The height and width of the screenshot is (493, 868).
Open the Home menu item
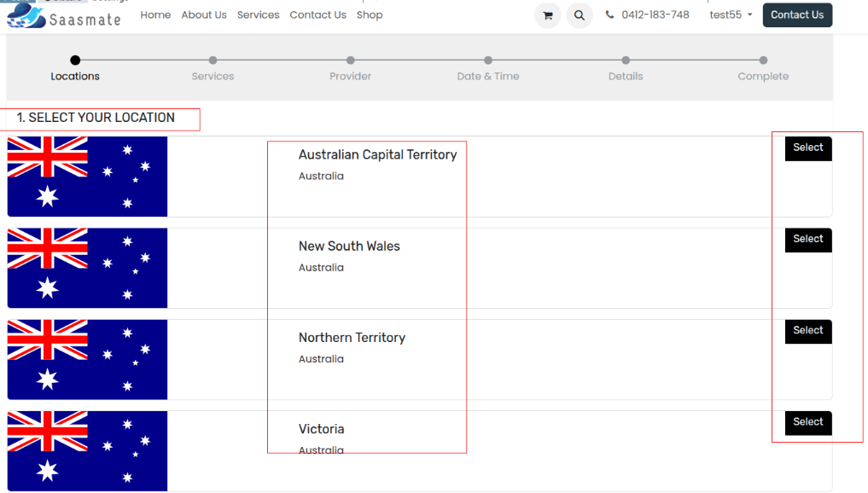[x=155, y=15]
